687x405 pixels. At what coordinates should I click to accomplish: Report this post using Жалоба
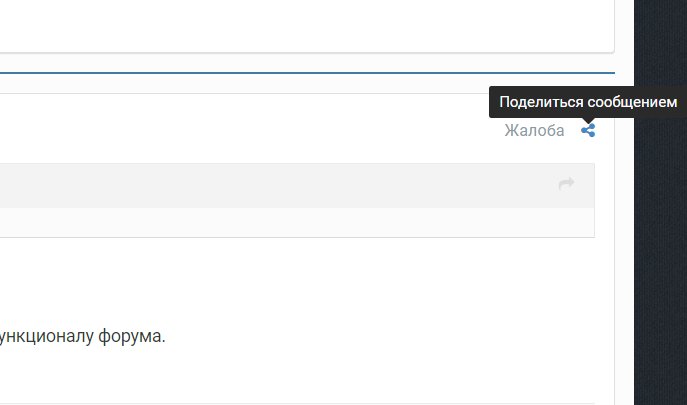point(534,130)
